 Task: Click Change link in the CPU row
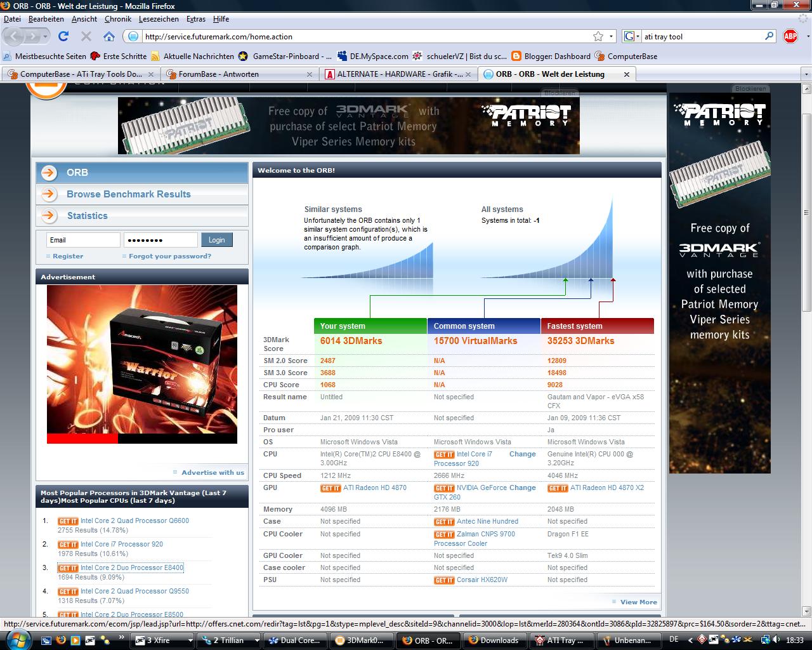click(x=522, y=454)
